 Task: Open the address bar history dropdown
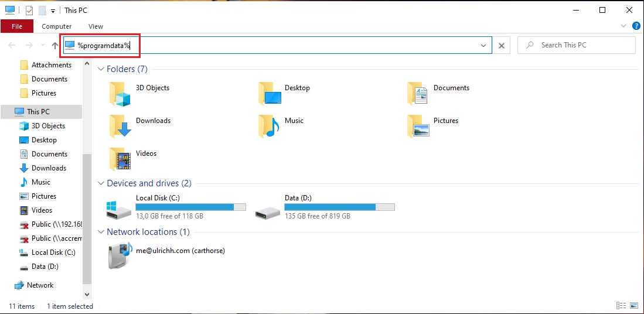click(x=483, y=46)
